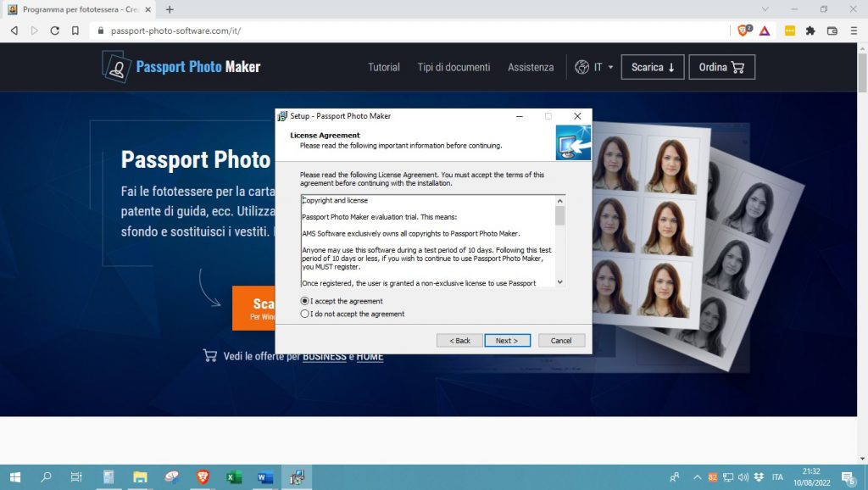Open the browser extensions puzzle icon
The width and height of the screenshot is (868, 490).
coord(810,31)
